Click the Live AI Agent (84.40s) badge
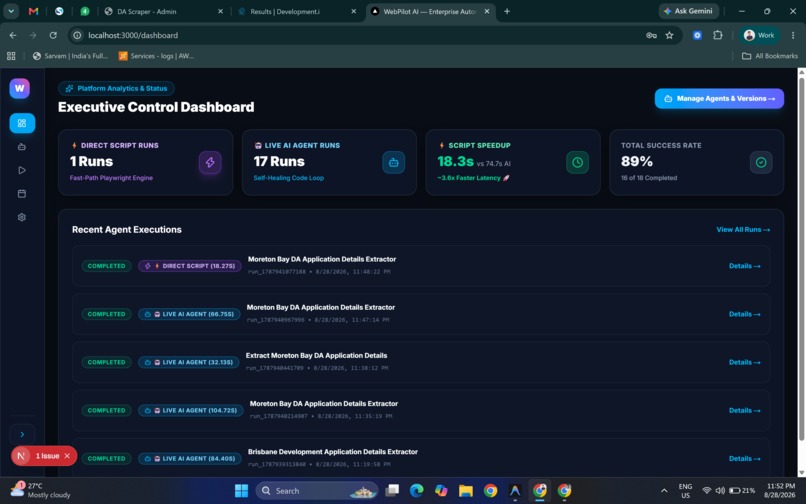806x504 pixels. [x=189, y=459]
